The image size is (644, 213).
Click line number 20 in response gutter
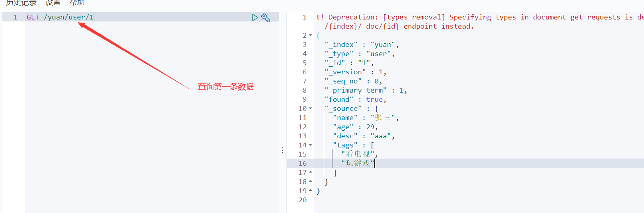(x=303, y=200)
